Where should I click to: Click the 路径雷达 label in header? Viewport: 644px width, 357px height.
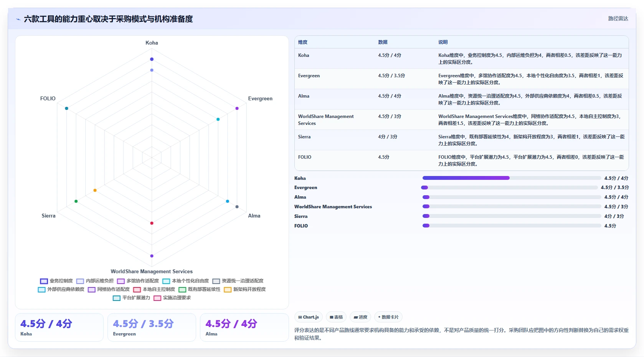(x=618, y=18)
